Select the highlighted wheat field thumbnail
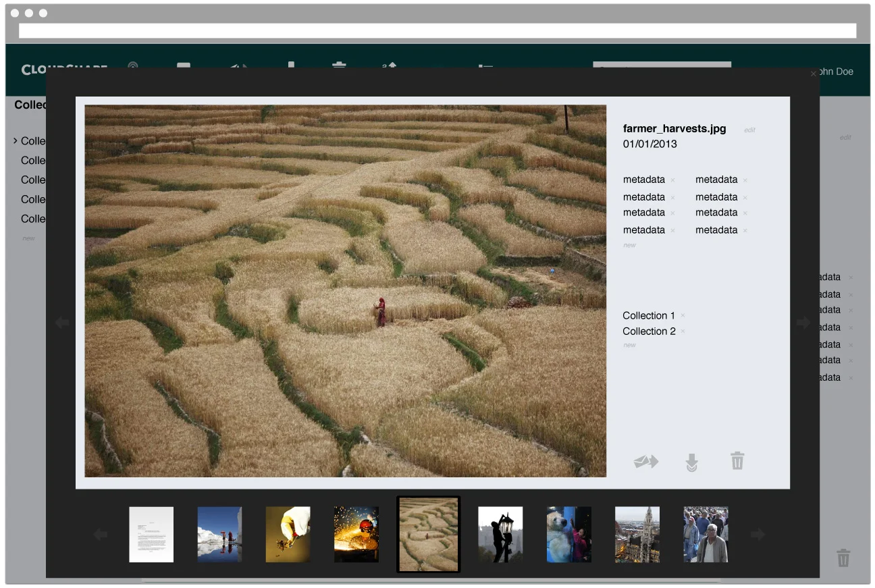This screenshot has height=588, width=875. click(428, 535)
